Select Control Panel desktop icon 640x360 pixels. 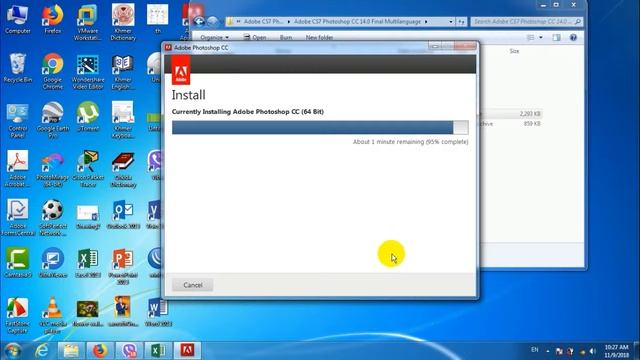[18, 120]
